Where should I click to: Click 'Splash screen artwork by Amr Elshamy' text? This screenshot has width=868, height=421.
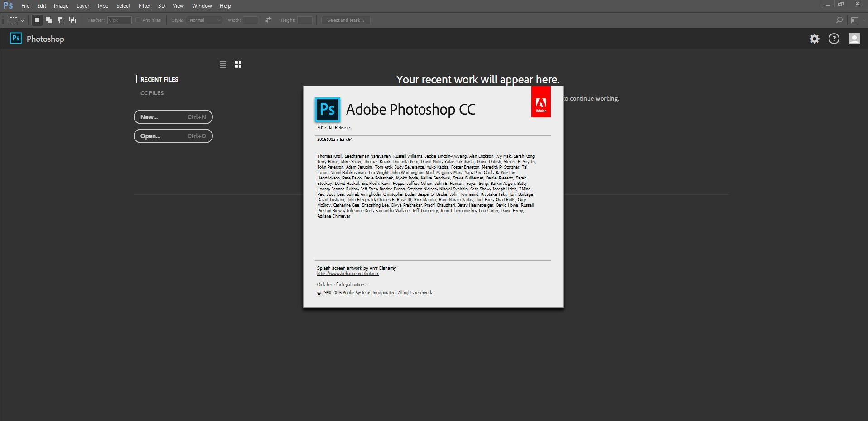[357, 268]
